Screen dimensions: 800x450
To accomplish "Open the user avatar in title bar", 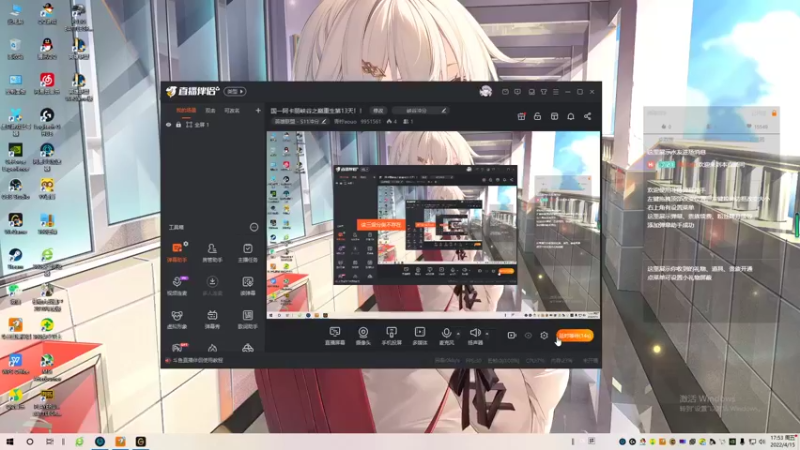I will [x=485, y=91].
